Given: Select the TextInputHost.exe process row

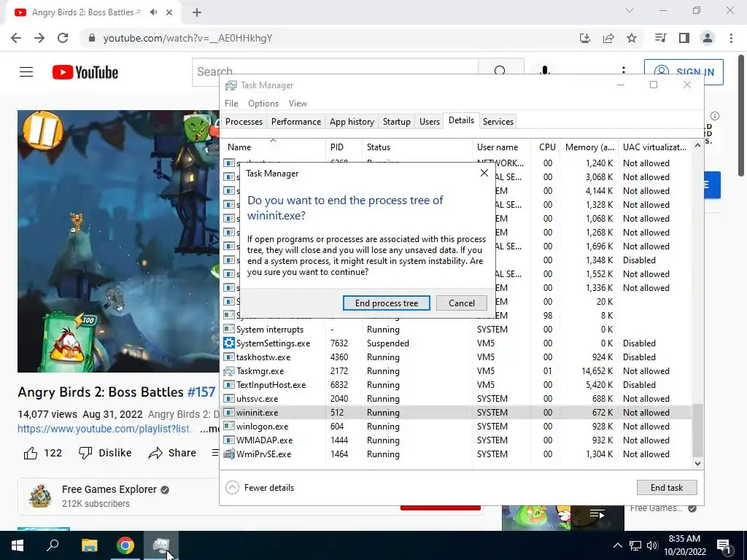Looking at the screenshot, I should (x=457, y=385).
